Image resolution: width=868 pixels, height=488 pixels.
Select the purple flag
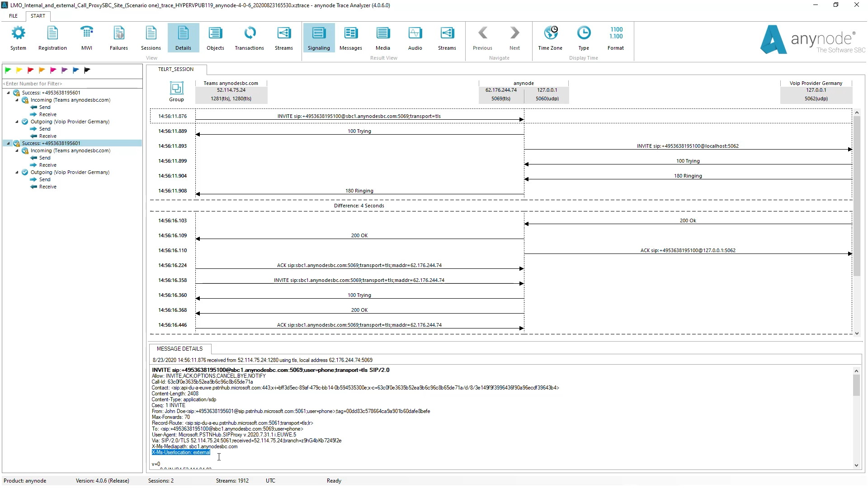[x=65, y=70]
